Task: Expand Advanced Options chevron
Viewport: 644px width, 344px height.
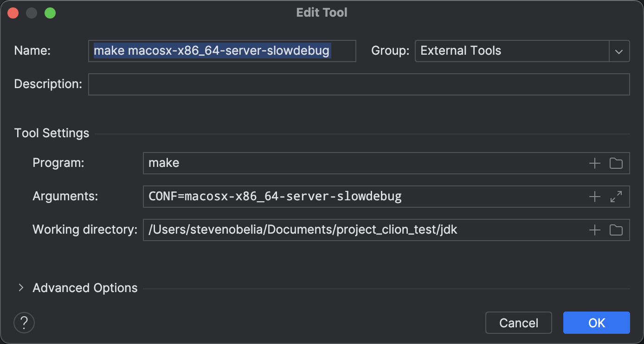Action: coord(21,288)
